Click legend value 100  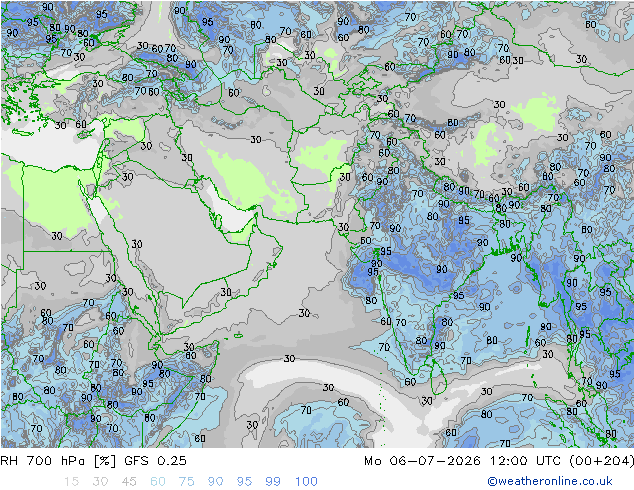click(306, 482)
